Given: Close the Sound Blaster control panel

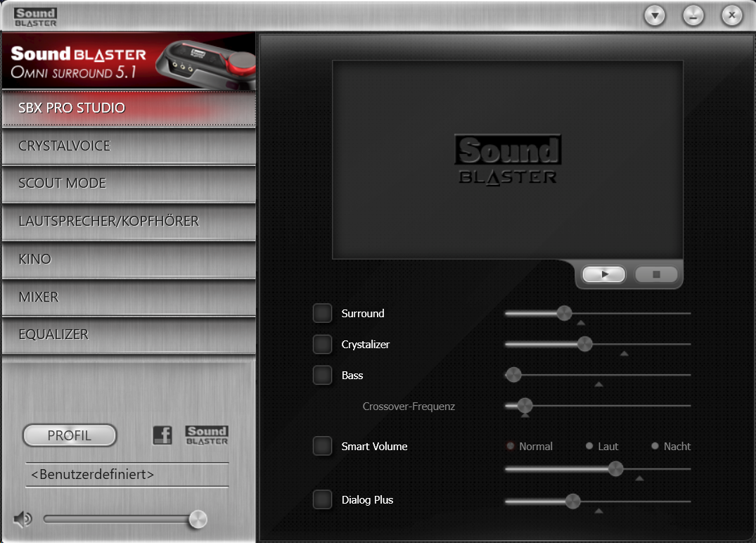Looking at the screenshot, I should (x=731, y=16).
